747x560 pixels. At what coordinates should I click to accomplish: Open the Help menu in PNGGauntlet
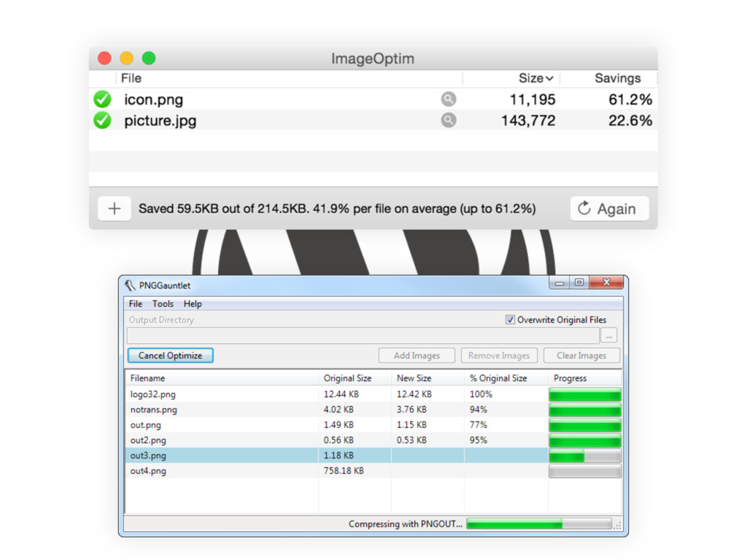click(193, 304)
